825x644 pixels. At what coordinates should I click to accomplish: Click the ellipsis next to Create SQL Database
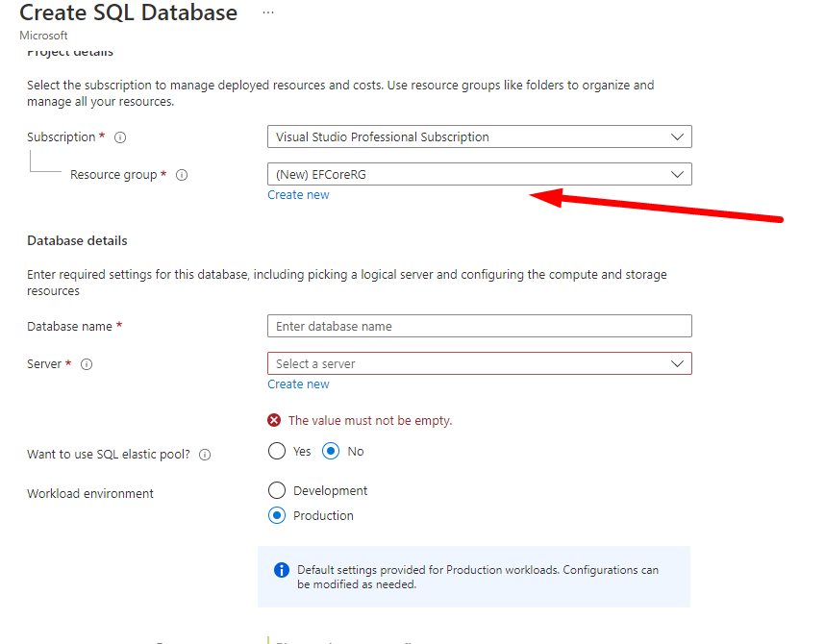(x=268, y=12)
